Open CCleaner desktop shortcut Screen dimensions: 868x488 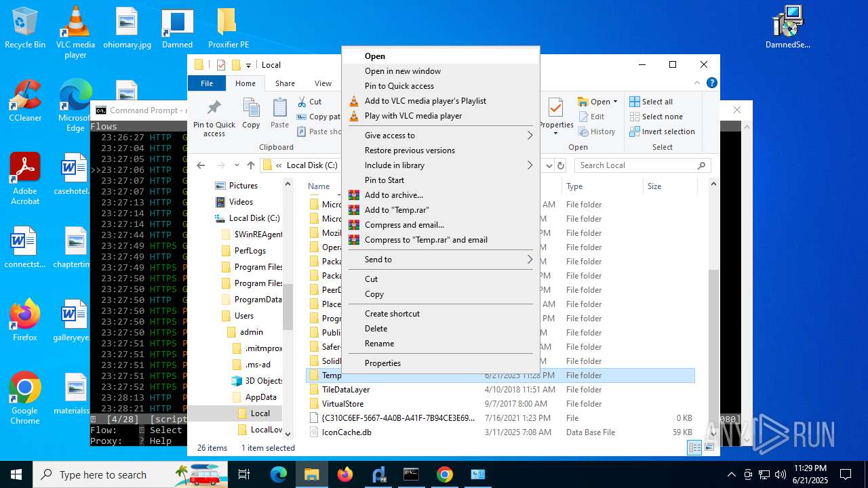pos(25,101)
